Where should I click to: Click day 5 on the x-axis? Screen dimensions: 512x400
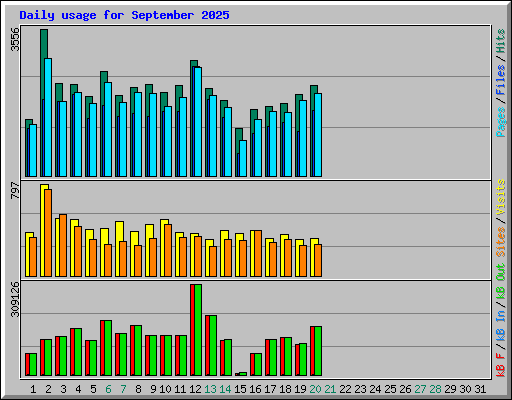coord(93,389)
